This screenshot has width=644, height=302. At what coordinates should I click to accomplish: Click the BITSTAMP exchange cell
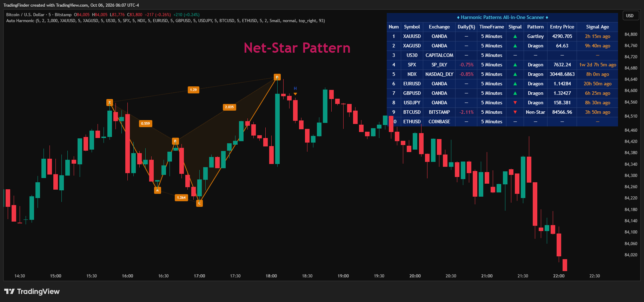(439, 112)
